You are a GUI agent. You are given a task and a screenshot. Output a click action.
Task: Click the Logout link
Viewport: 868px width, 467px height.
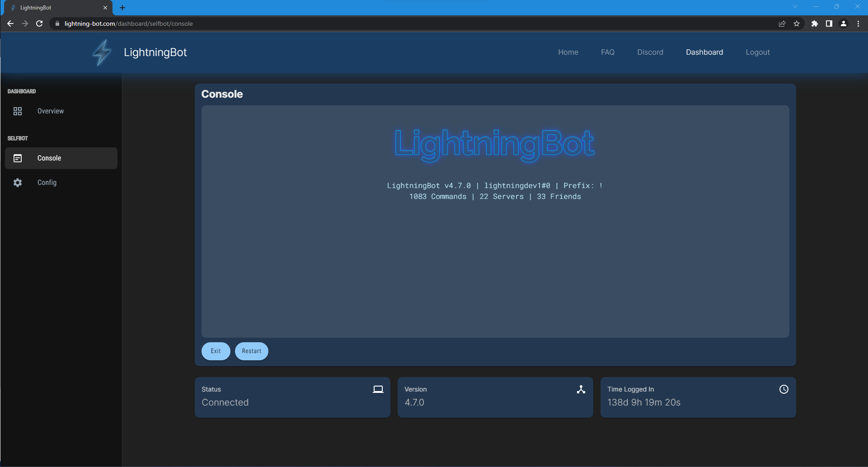pos(757,52)
